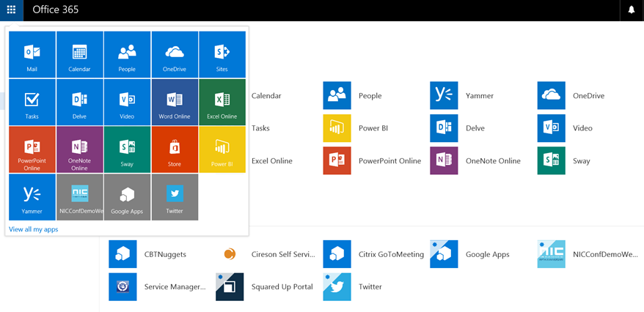Open PowerPoint Online icon in main list

pos(337,160)
